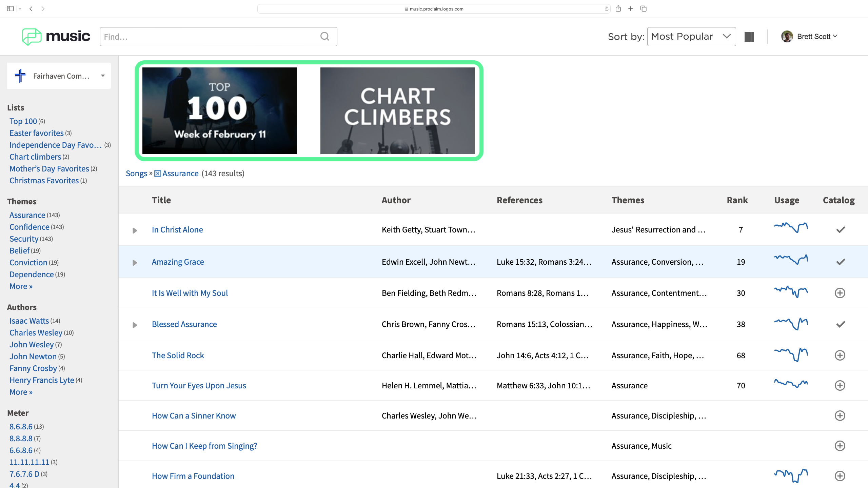Add It Is Well with My Soul to catalog
Image resolution: width=868 pixels, height=488 pixels.
click(x=840, y=293)
